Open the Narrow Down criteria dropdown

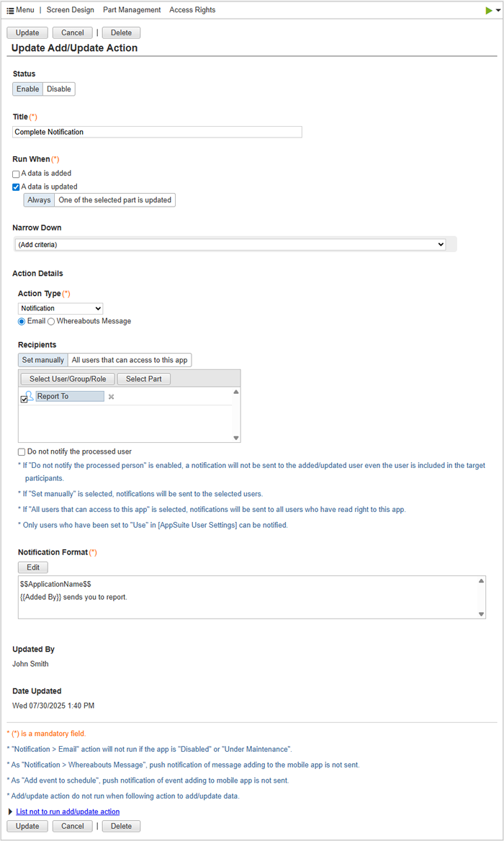(230, 245)
